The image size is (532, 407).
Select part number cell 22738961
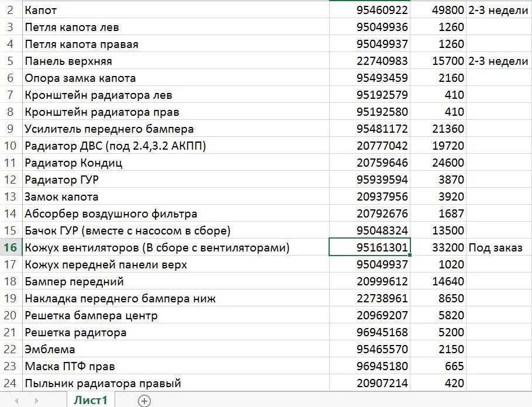(x=370, y=298)
